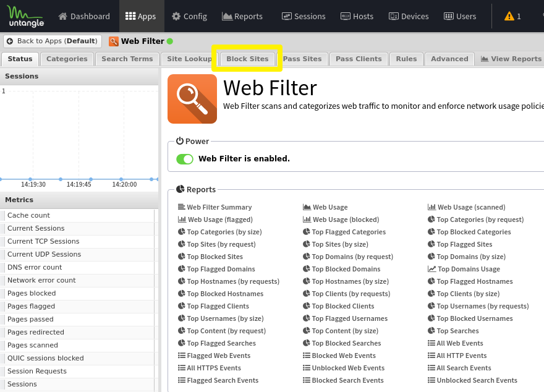Click pie icon beside Top Sites (by request)
The height and width of the screenshot is (392, 544).
(x=182, y=244)
